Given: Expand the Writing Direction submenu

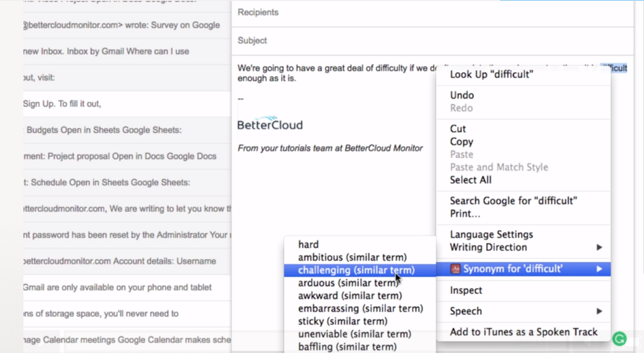Looking at the screenshot, I should [x=523, y=247].
